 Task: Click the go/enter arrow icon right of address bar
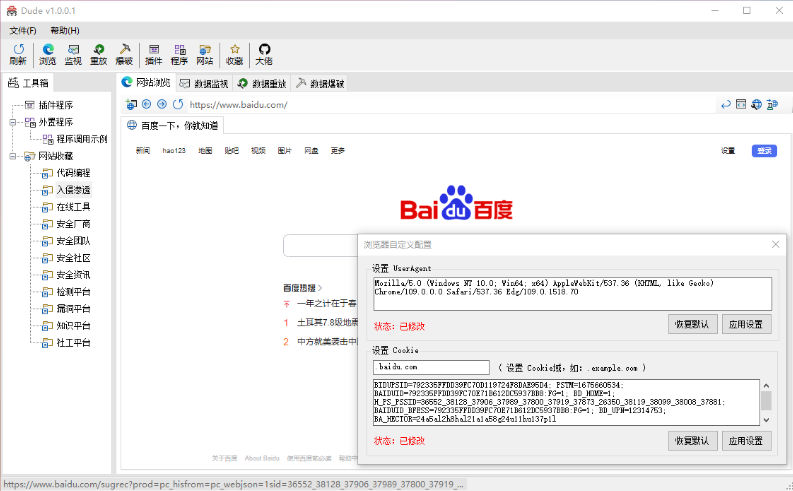726,105
